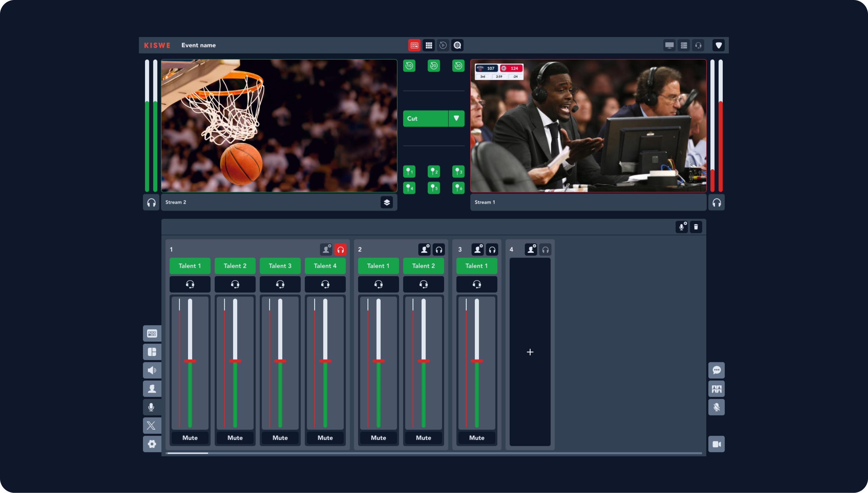Open the chat bubble icon on right
The image size is (868, 493).
tap(717, 370)
